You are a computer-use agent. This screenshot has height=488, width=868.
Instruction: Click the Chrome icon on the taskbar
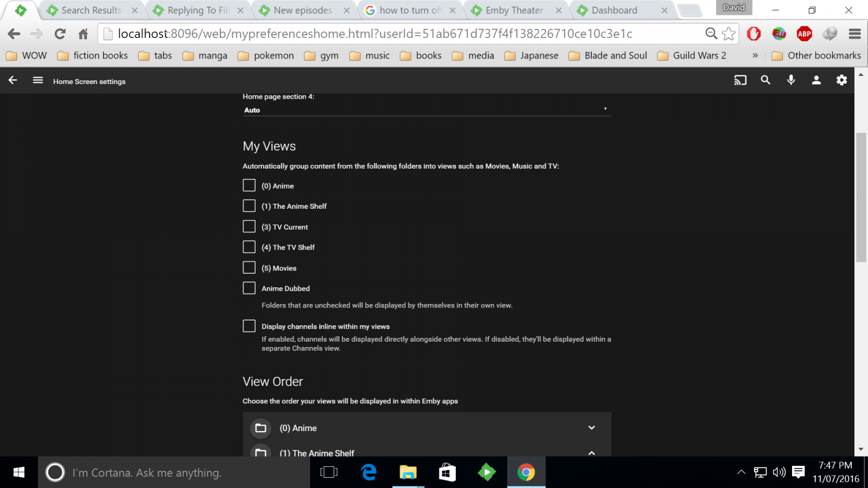tap(526, 472)
